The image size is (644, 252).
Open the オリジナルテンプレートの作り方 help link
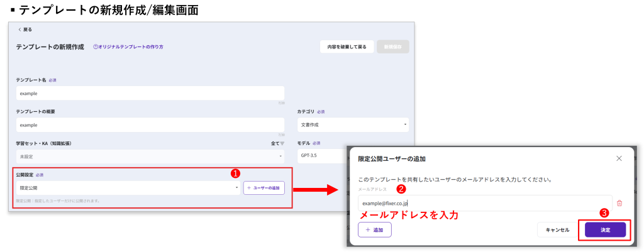point(128,47)
